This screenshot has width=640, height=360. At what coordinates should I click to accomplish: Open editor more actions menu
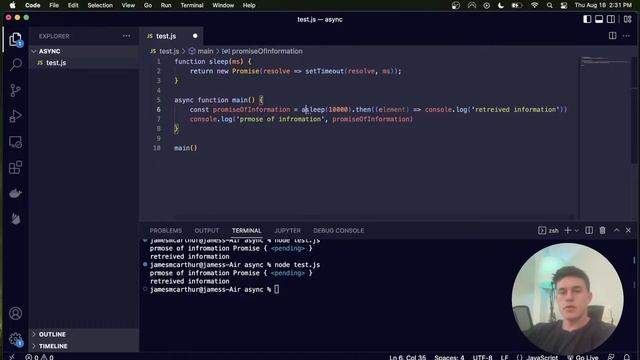pyautogui.click(x=626, y=36)
